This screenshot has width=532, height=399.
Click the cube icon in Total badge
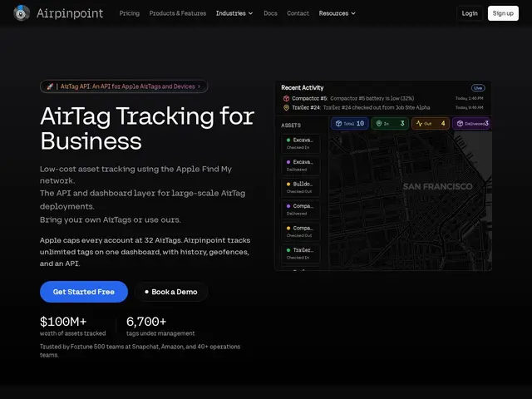[338, 124]
